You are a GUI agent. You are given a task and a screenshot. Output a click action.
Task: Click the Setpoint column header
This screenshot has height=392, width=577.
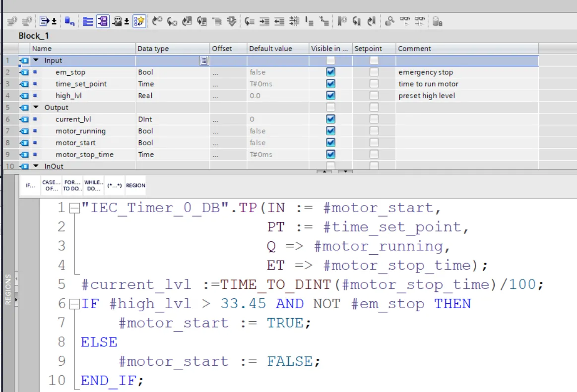point(374,49)
